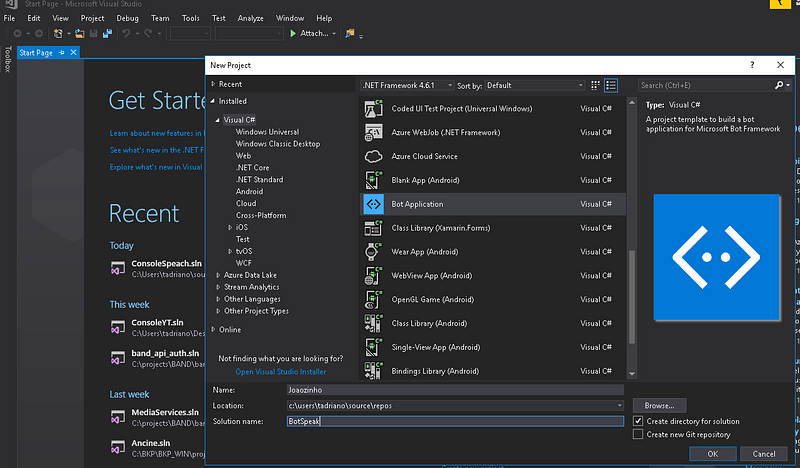Click the Azure Cloud Service cloud icon

(373, 156)
